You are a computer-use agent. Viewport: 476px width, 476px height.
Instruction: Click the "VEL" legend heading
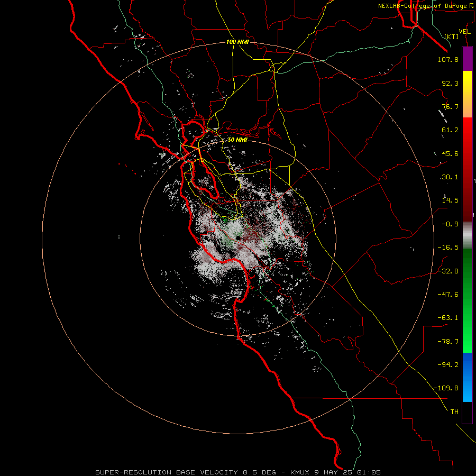464,32
